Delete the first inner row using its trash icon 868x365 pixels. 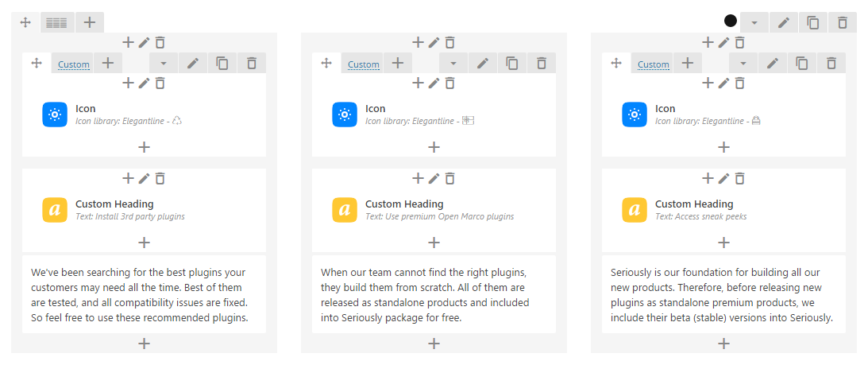click(251, 64)
